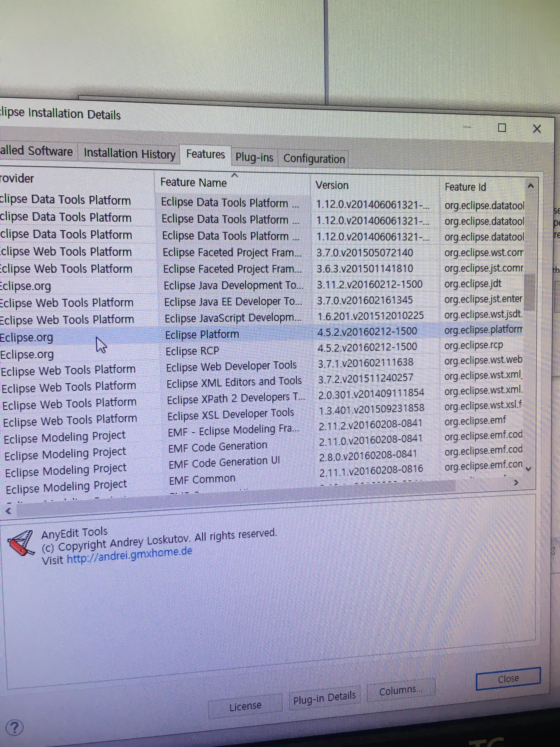This screenshot has width=560, height=747.
Task: Open the Plug-ins tab
Action: [254, 157]
